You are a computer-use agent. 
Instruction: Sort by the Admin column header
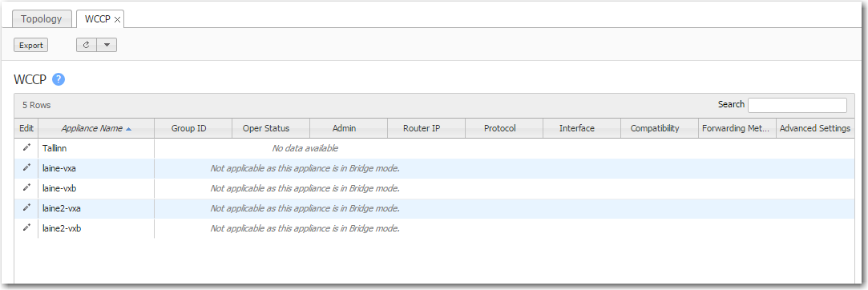coord(349,128)
